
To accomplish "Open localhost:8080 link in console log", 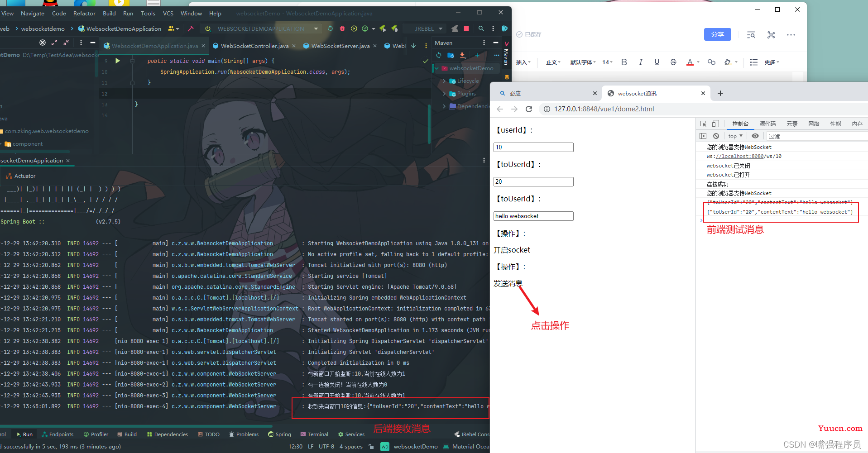I will pos(740,156).
